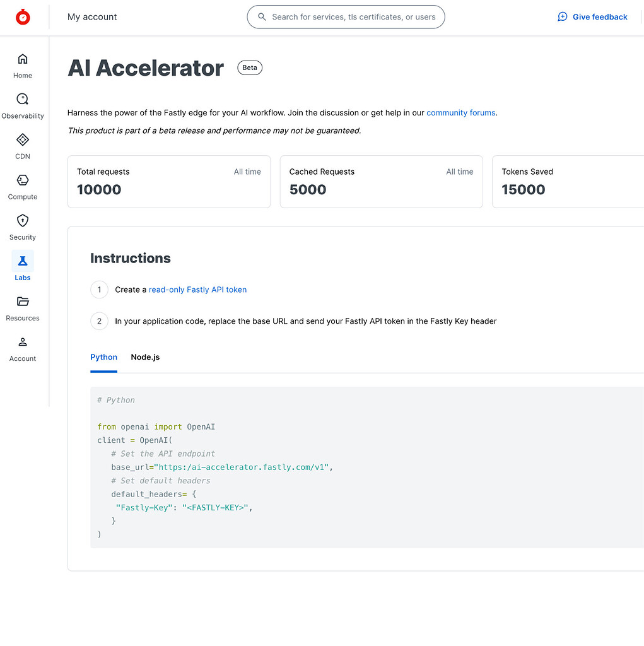Viewport: 644px width, 646px height.
Task: Select the Python code tab
Action: [103, 356]
